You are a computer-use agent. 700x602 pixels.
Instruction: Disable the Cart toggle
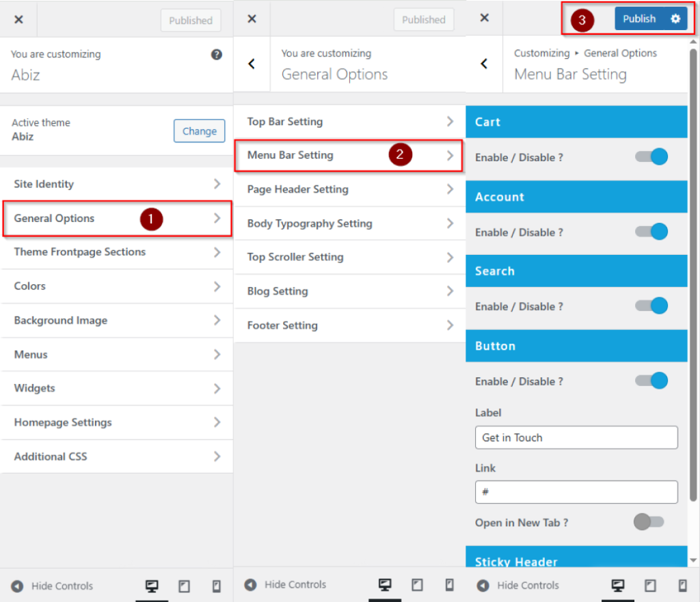(651, 157)
